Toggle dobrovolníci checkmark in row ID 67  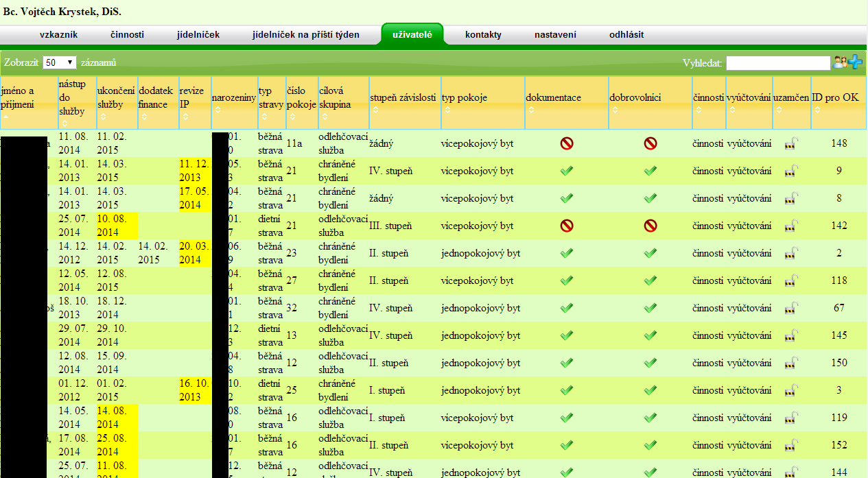[x=650, y=308]
